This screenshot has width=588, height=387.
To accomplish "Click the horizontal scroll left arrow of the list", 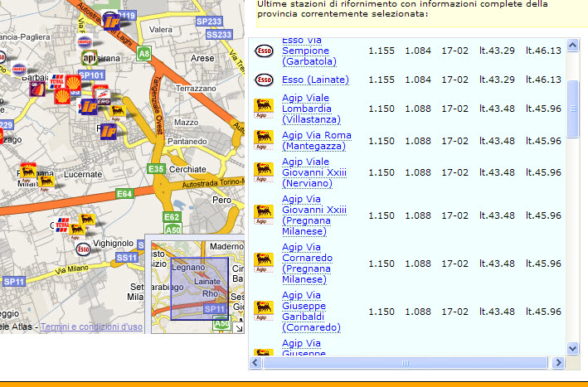I will 255,363.
